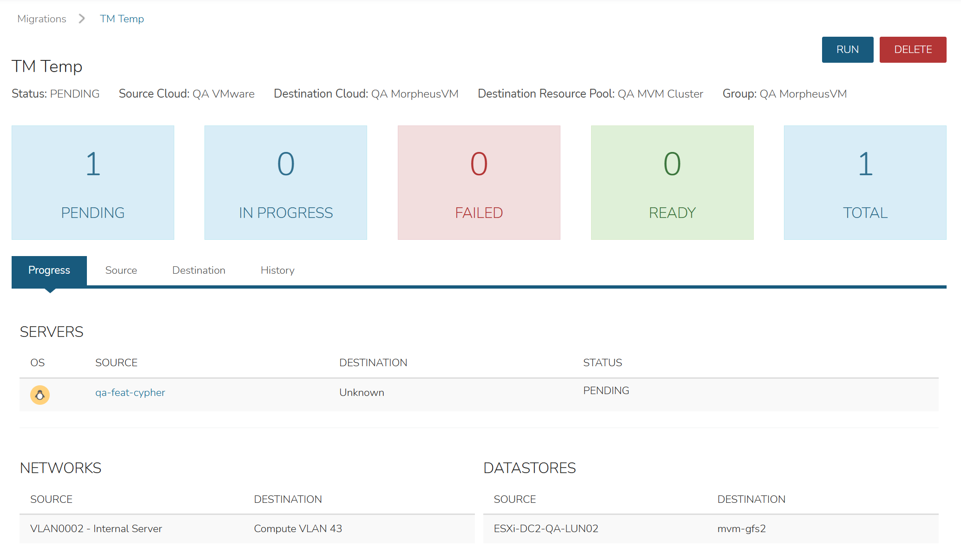This screenshot has height=560, width=961.
Task: Switch to the Destination tab
Action: pyautogui.click(x=199, y=270)
